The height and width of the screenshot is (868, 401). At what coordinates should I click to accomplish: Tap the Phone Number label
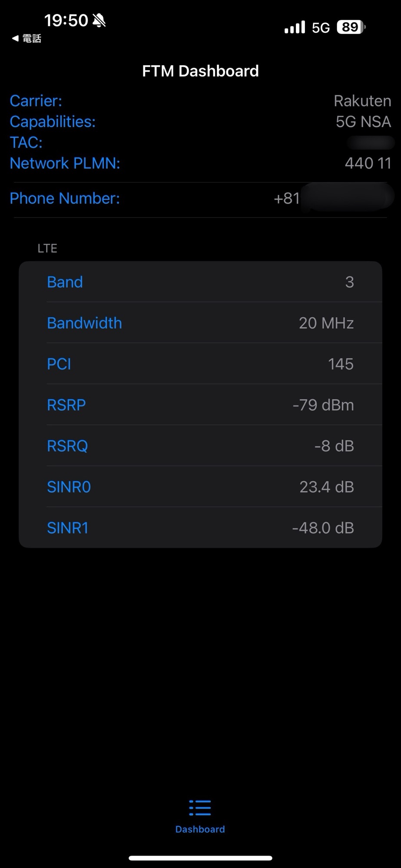pos(65,198)
